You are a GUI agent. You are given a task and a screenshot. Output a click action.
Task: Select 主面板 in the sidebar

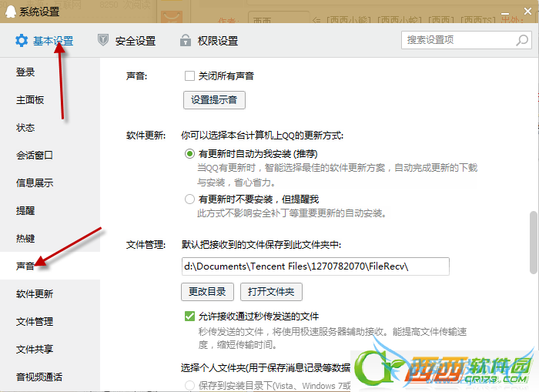coord(30,100)
